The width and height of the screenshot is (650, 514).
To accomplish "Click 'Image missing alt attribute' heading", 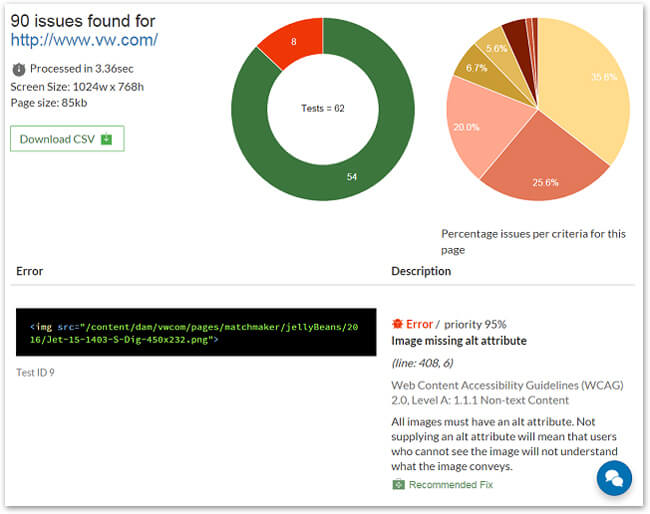I will 459,341.
